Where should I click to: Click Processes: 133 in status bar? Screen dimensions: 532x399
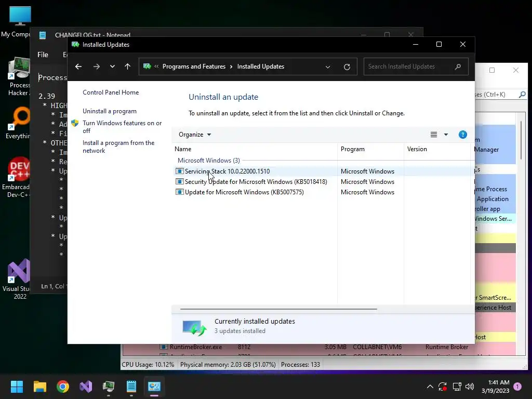pos(300,365)
